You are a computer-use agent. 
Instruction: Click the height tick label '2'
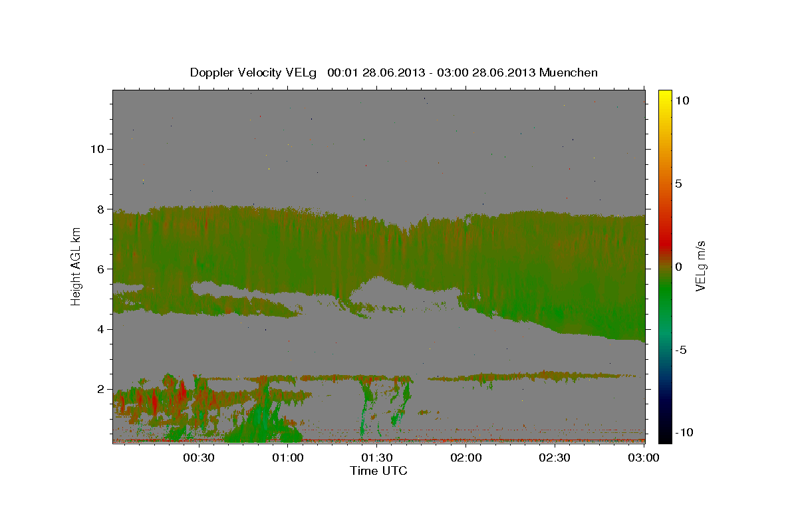[x=100, y=389]
